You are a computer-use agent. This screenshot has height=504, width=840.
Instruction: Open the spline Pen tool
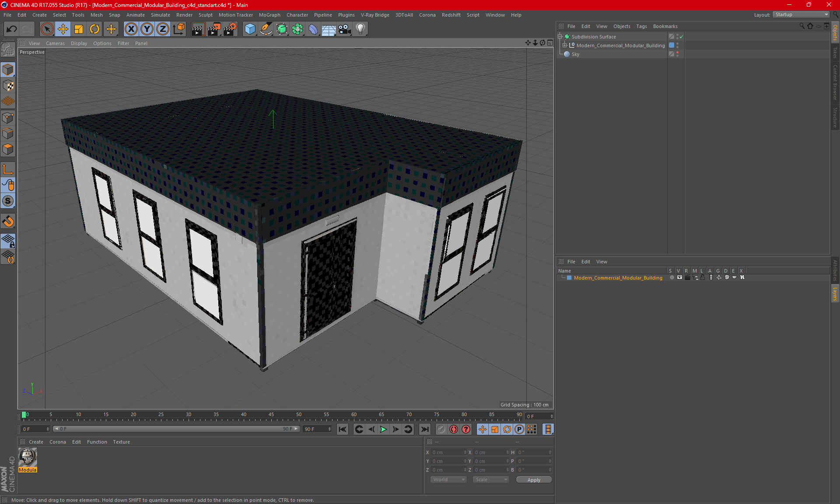(266, 29)
